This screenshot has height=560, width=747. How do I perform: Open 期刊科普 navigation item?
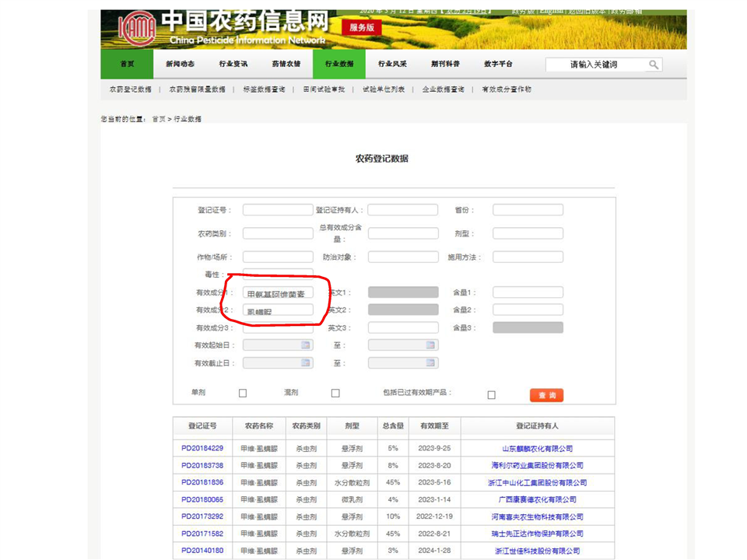(445, 64)
